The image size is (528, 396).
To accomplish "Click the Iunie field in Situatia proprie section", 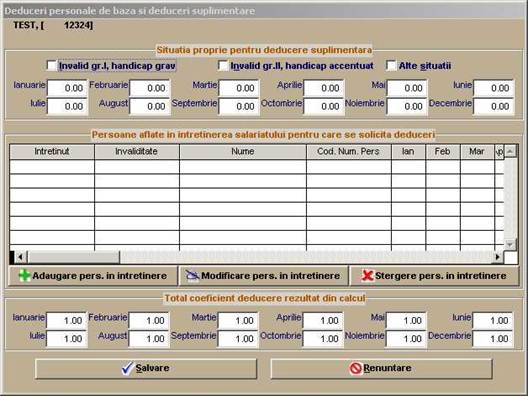I will coord(494,88).
